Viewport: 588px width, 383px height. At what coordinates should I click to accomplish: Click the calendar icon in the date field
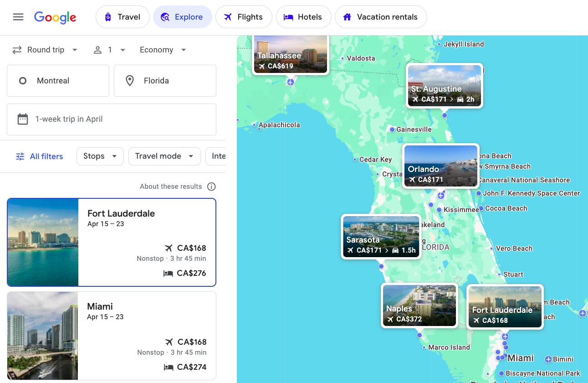click(23, 119)
